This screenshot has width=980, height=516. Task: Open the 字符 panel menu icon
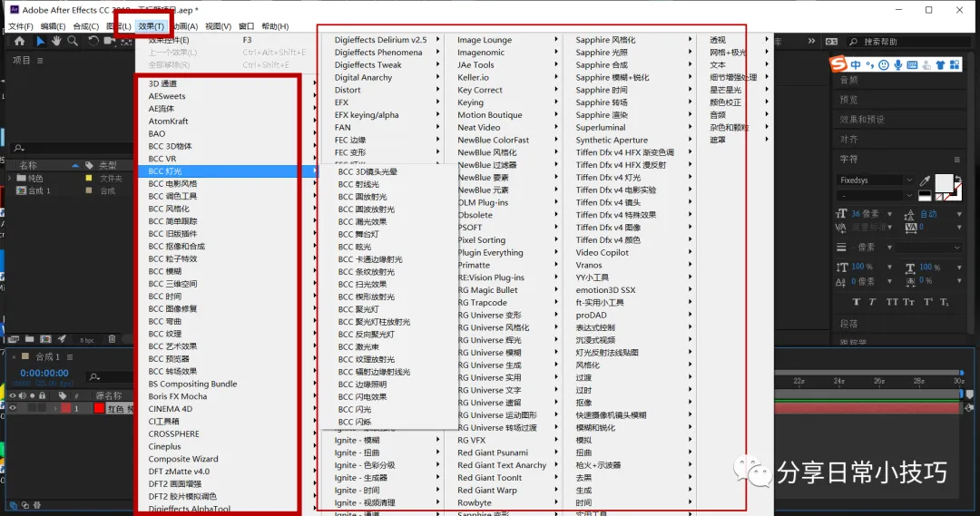pyautogui.click(x=957, y=160)
